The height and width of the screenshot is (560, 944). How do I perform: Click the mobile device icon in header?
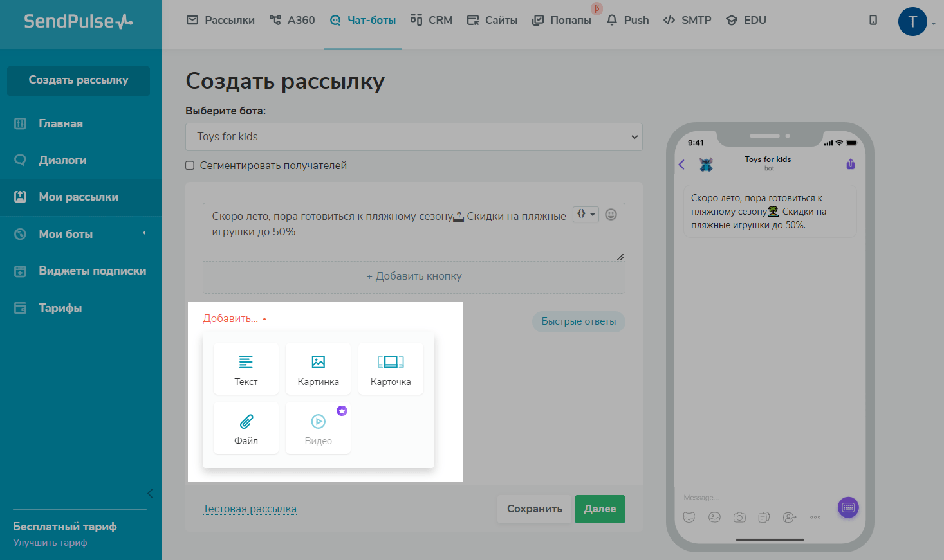coord(873,21)
